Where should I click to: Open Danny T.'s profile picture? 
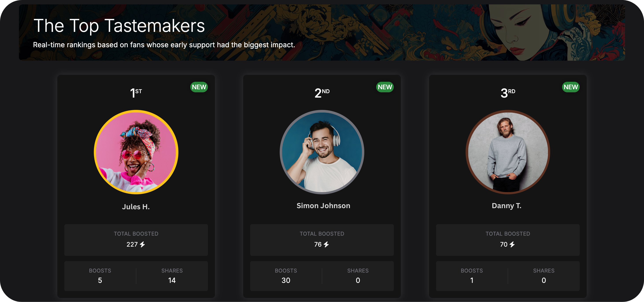pyautogui.click(x=508, y=152)
